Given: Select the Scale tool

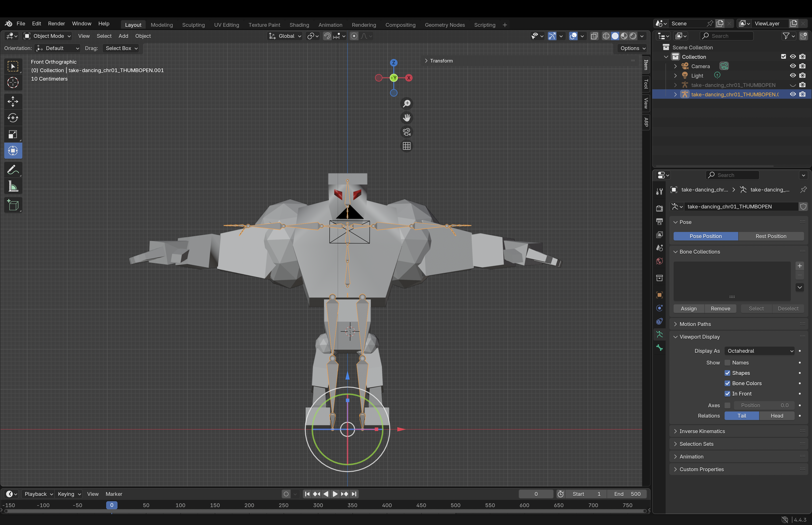Looking at the screenshot, I should 13,134.
